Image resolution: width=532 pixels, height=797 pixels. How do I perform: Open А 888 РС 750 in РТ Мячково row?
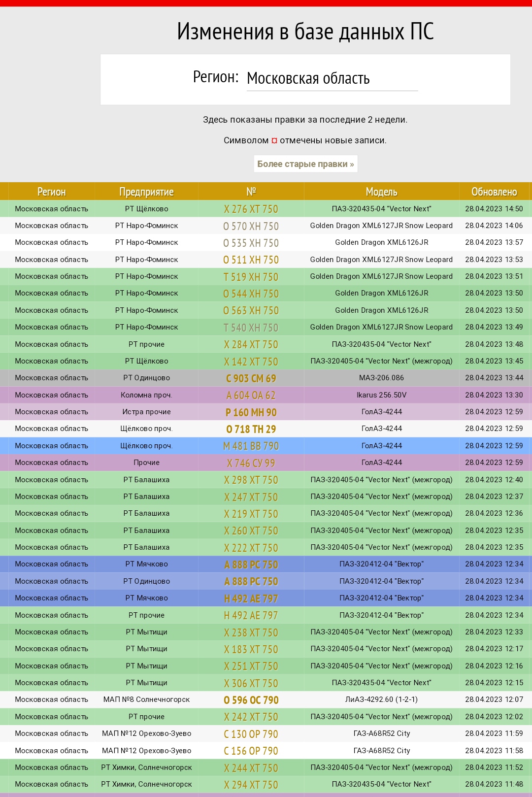point(251,565)
